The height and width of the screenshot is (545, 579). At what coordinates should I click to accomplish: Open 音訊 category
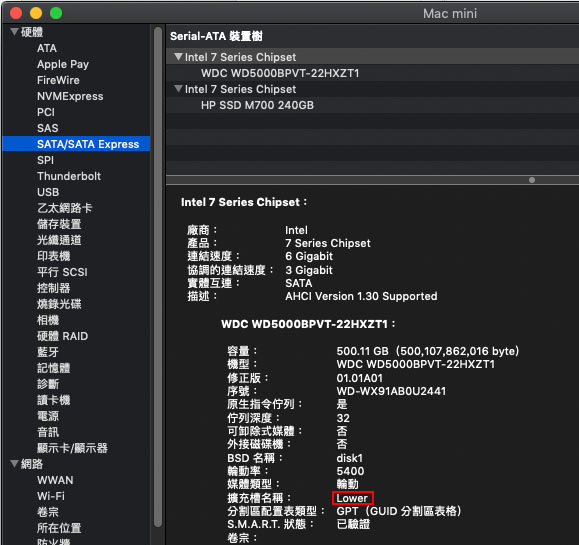tap(48, 432)
